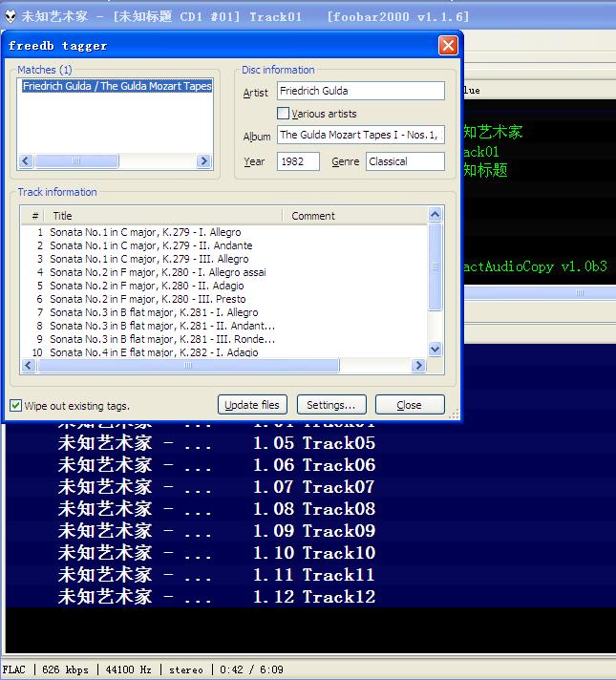This screenshot has width=616, height=680.
Task: Select track 7 Sonata No.3 K.281 - I. Allegro
Action: 224,312
